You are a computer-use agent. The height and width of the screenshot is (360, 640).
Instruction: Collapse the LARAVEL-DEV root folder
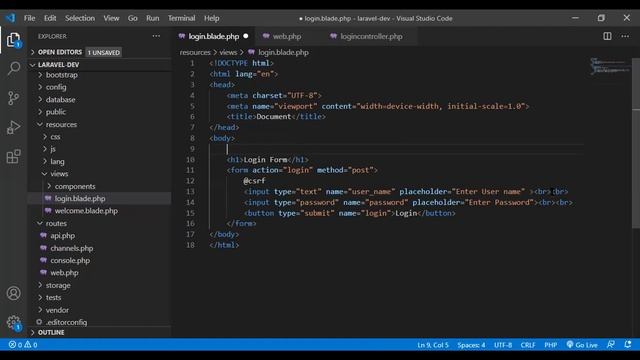(59, 65)
